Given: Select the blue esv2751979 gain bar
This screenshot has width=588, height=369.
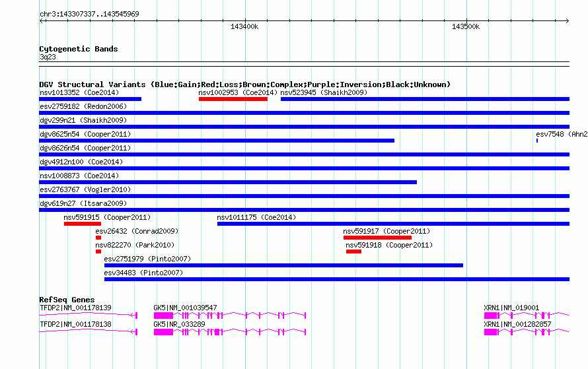Looking at the screenshot, I should 283,265.
